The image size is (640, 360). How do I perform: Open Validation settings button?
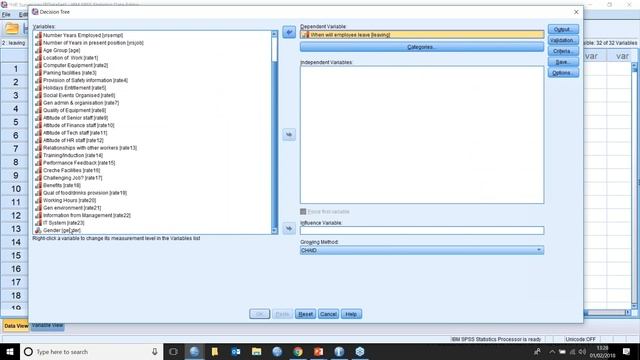pos(563,40)
